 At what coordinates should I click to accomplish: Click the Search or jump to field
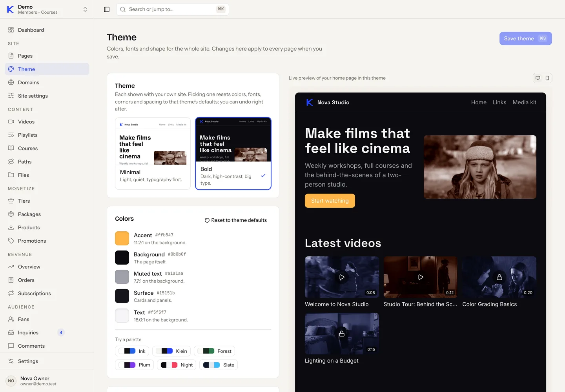coord(173,9)
